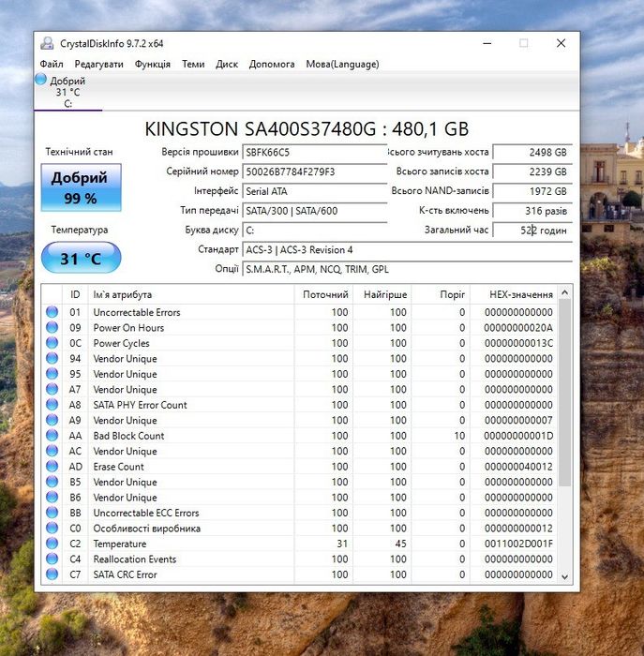Screen dimensions: 644x656
Task: Open the Мова(Language) menu
Action: point(342,64)
